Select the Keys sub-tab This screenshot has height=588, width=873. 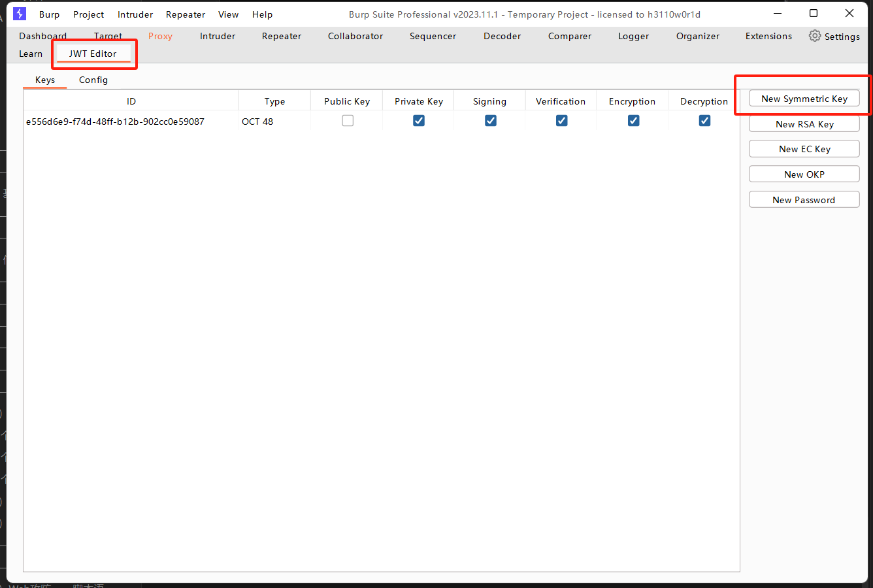(45, 80)
